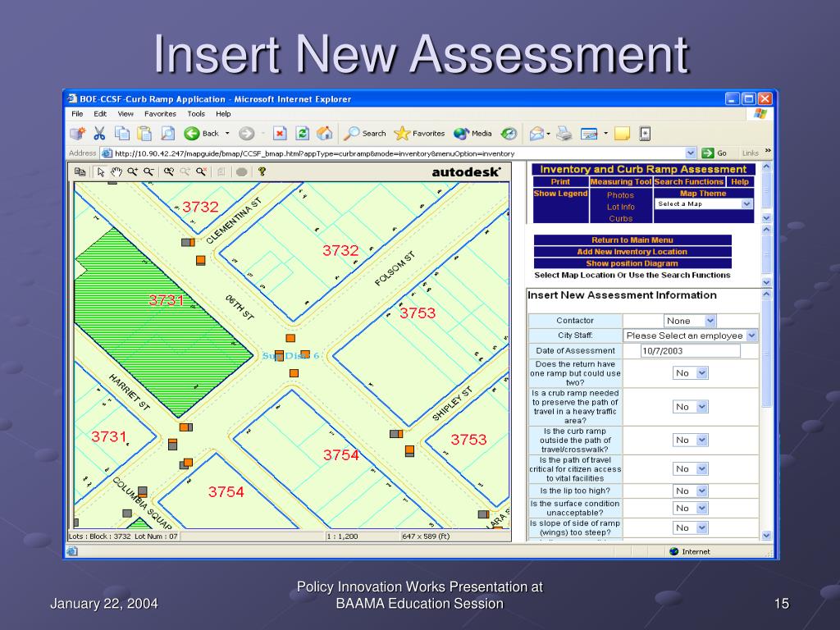Select the Pan hand tool in map toolbar
This screenshot has width=840, height=630.
tap(116, 171)
